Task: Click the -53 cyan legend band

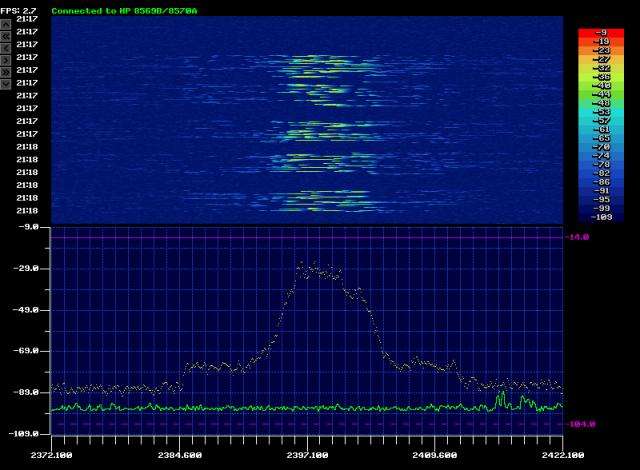Action: (x=601, y=112)
